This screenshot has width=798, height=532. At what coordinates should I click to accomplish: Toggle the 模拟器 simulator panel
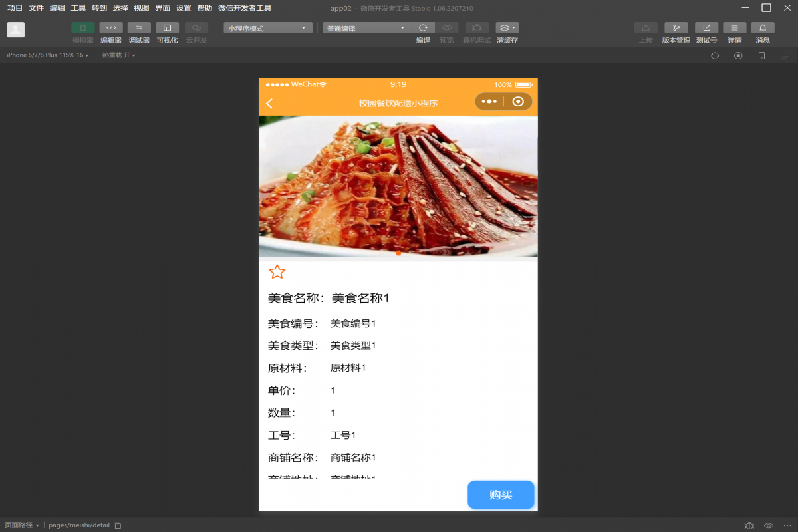click(81, 27)
